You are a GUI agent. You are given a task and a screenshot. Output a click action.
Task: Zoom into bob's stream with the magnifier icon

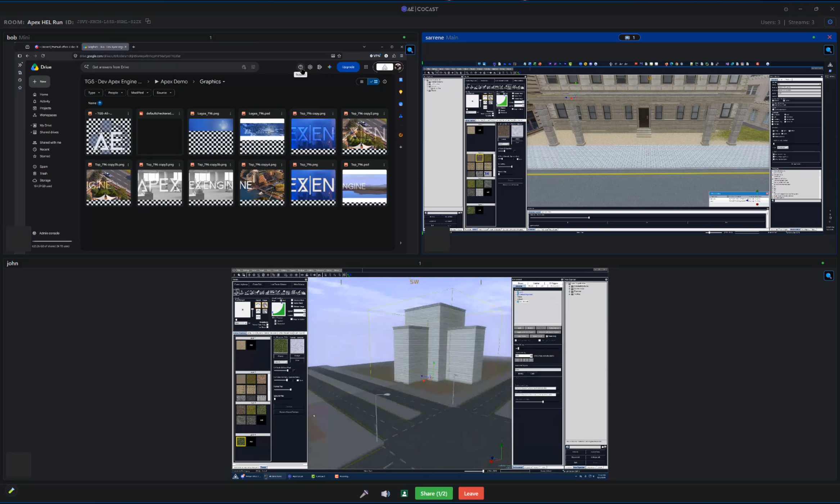(x=410, y=50)
